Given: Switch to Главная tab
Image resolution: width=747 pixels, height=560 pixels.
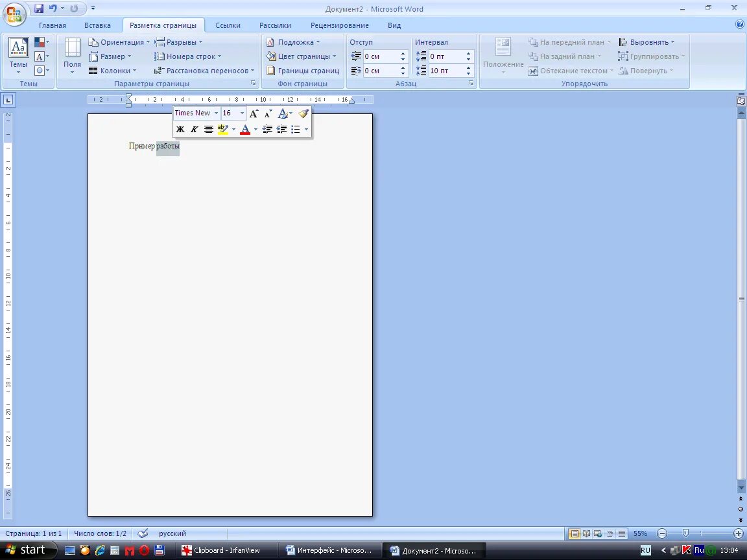Looking at the screenshot, I should pos(53,25).
